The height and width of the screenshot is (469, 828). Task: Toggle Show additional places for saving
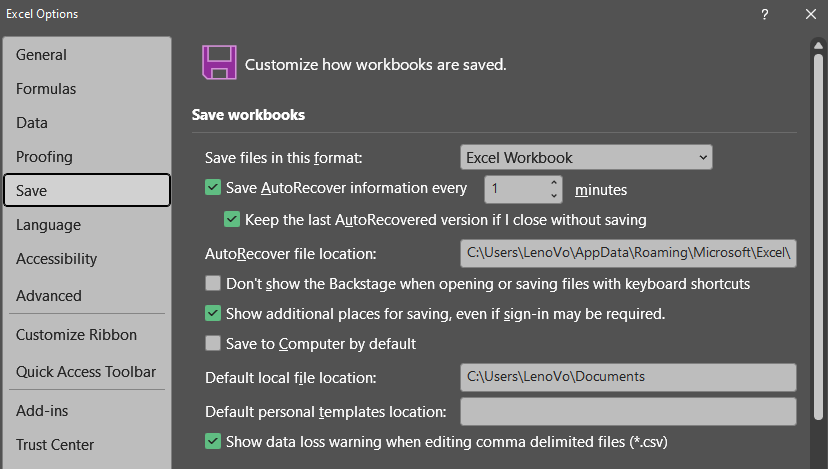click(212, 313)
